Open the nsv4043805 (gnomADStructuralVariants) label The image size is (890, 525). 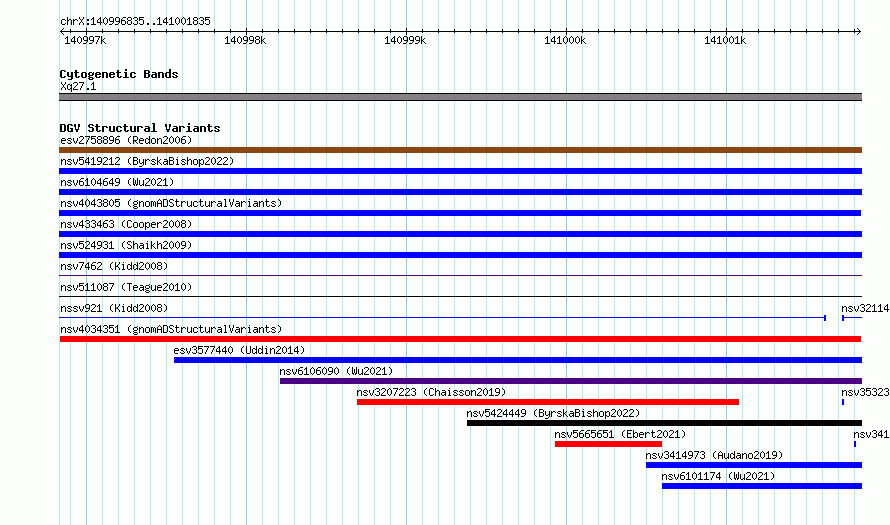point(171,203)
